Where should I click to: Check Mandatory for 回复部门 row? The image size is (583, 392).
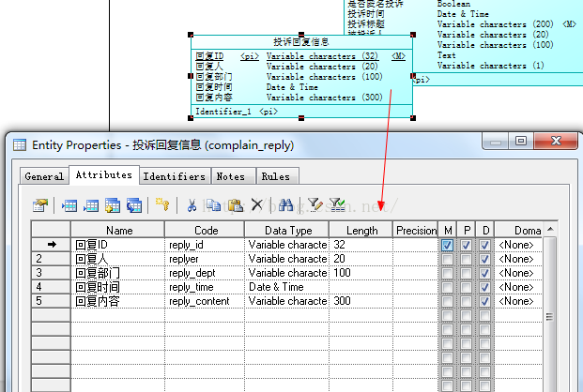[x=447, y=274]
